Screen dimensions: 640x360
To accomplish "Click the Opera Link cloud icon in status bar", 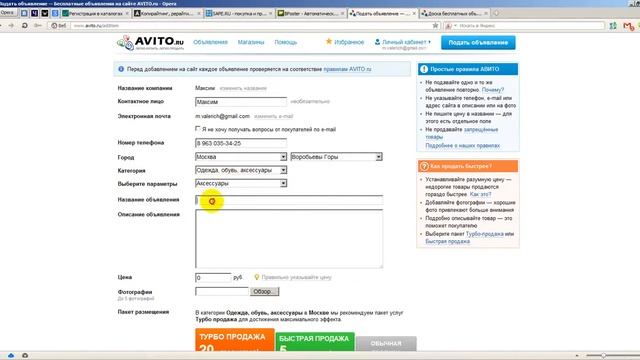I will click(11, 356).
